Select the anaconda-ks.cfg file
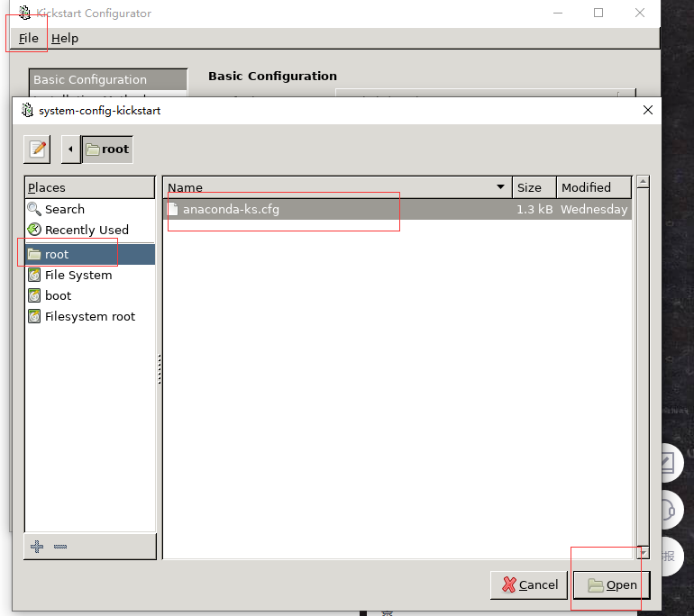Image resolution: width=694 pixels, height=616 pixels. pyautogui.click(x=397, y=209)
